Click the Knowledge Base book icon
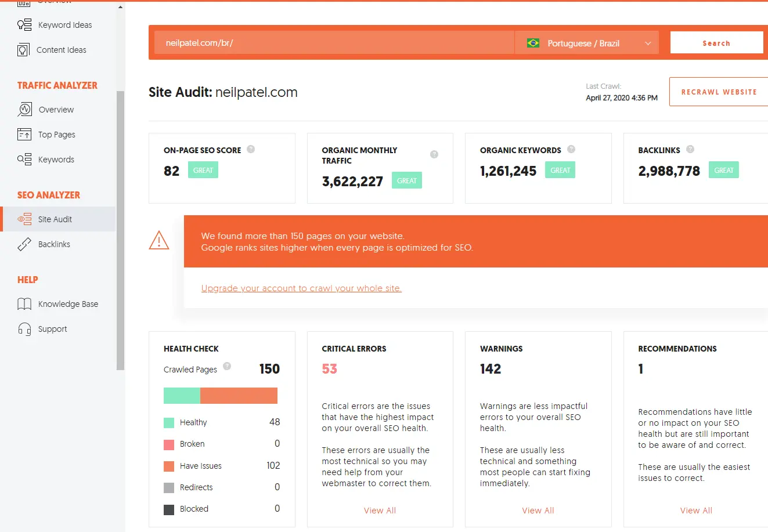This screenshot has width=768, height=532. pyautogui.click(x=24, y=304)
